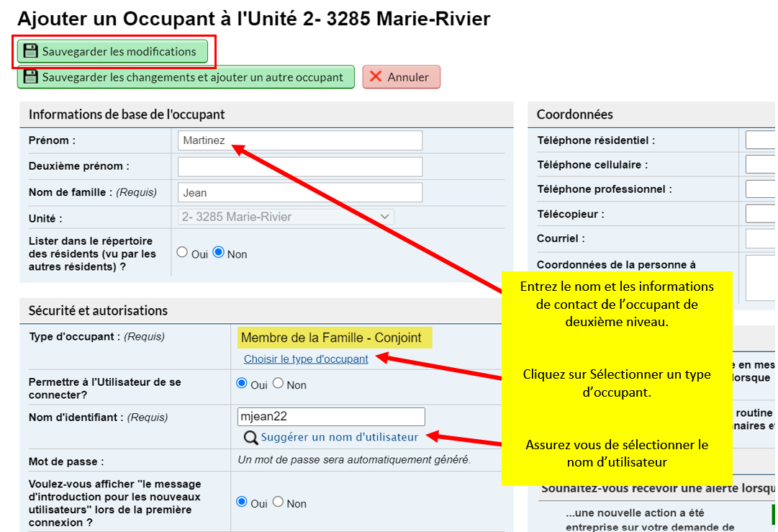
Task: Click the floppy disk icon on Sauvegarder les modifications
Action: 31,51
